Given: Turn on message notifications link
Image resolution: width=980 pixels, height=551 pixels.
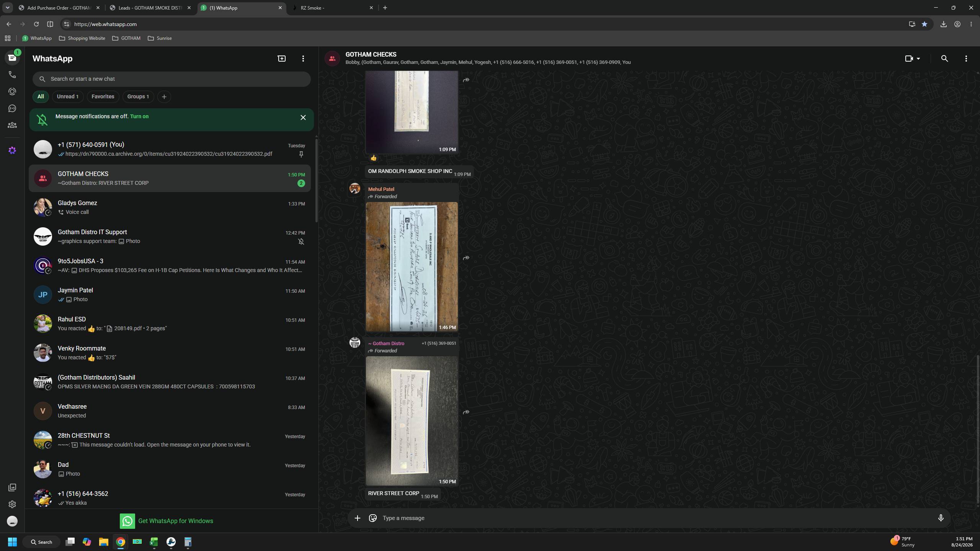Looking at the screenshot, I should pos(139,116).
